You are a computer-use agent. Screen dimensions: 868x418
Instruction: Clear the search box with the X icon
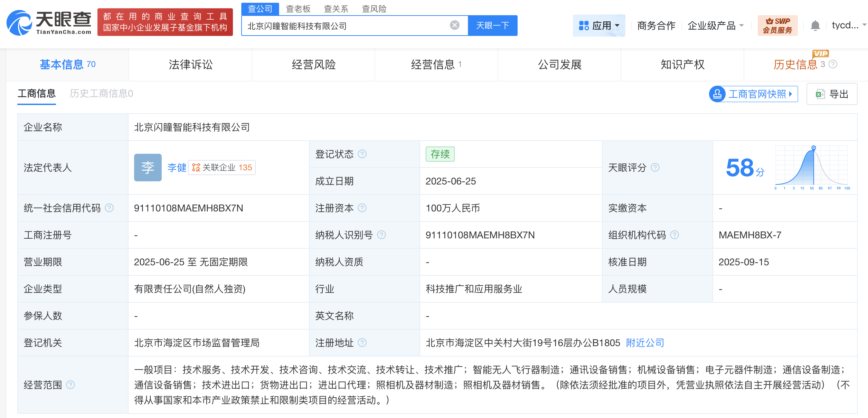tap(454, 25)
